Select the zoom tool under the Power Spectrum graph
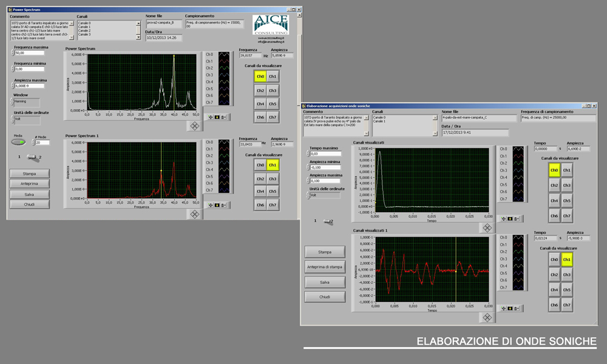This screenshot has height=364, width=607. click(217, 117)
